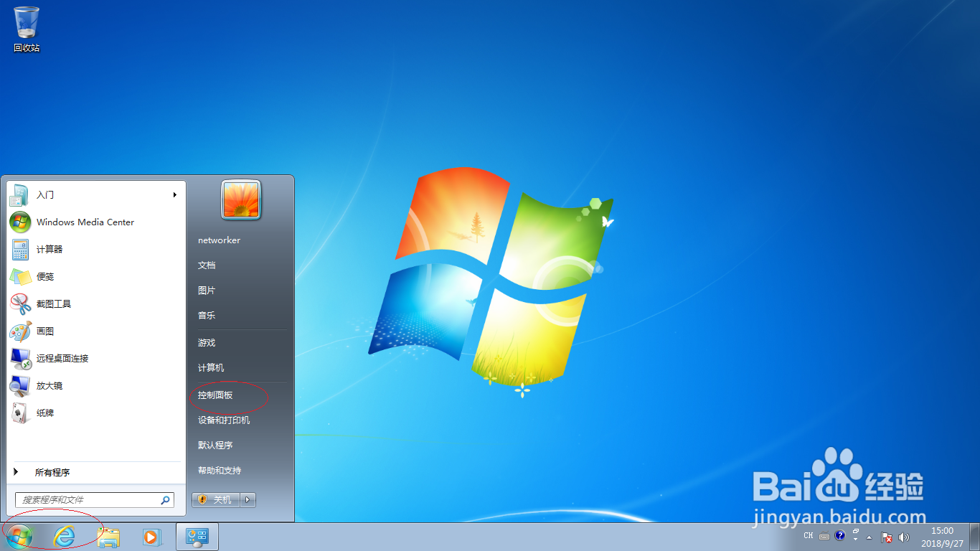Launch Internet Explorer from the taskbar

(x=64, y=537)
